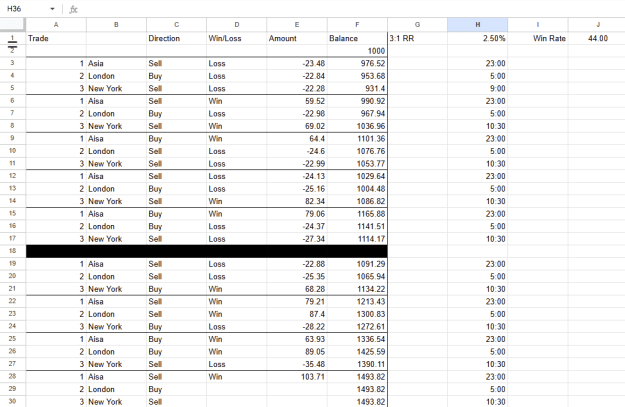Select column D header
This screenshot has width=625, height=407.
point(237,25)
